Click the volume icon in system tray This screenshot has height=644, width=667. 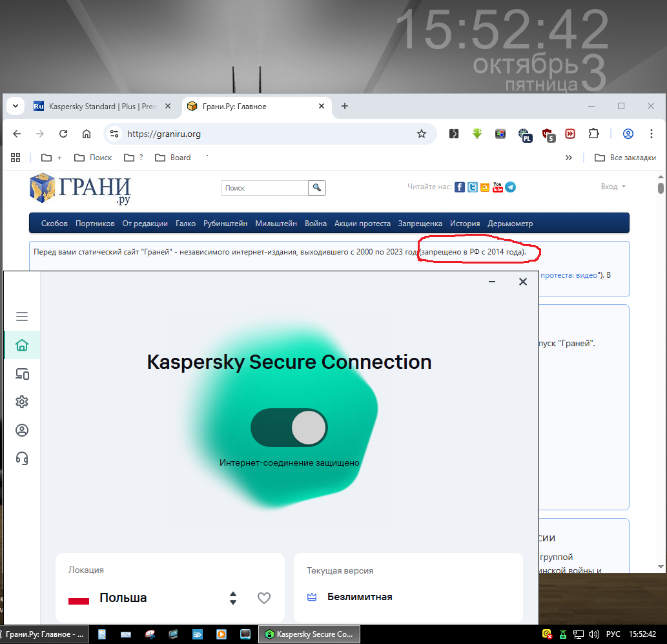(x=593, y=634)
